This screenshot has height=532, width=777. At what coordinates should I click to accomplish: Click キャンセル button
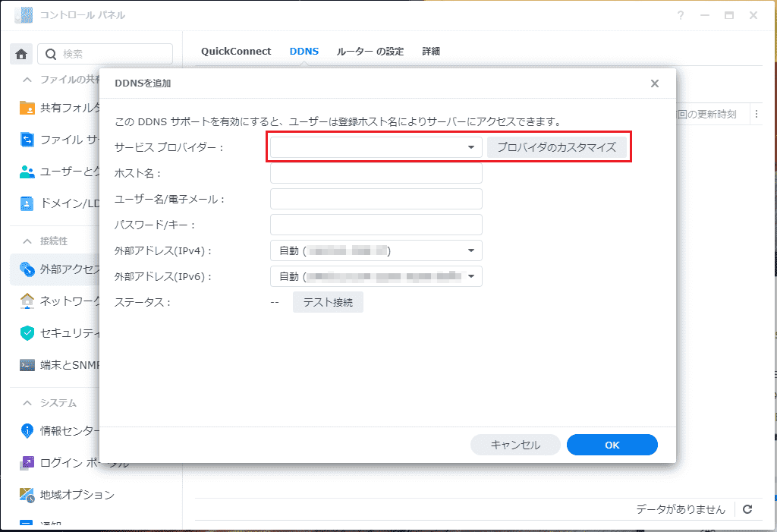coord(515,445)
